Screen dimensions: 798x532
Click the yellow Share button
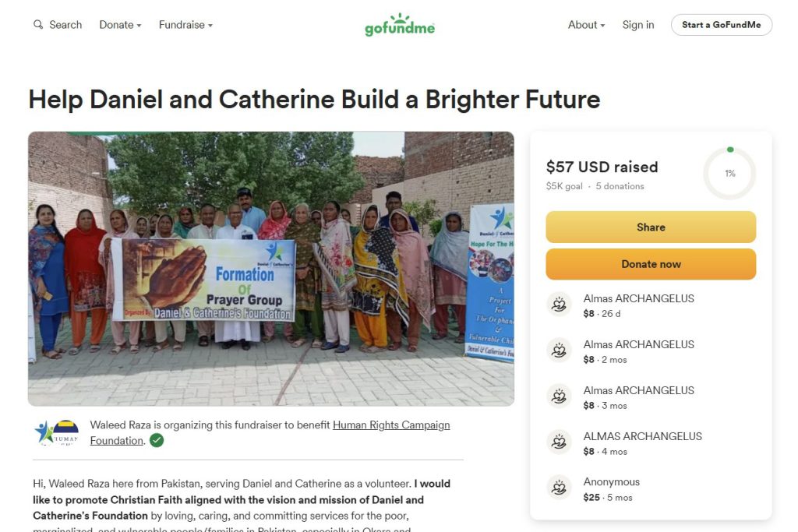point(651,227)
